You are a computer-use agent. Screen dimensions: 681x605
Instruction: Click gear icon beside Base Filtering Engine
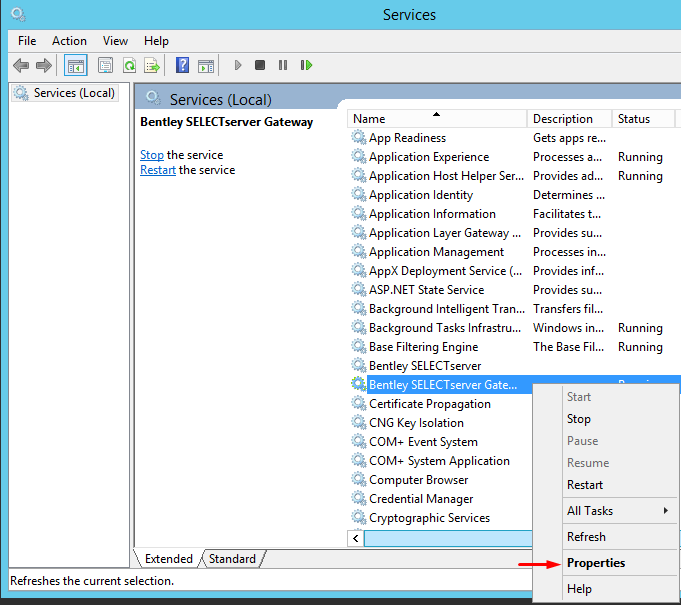(x=358, y=346)
